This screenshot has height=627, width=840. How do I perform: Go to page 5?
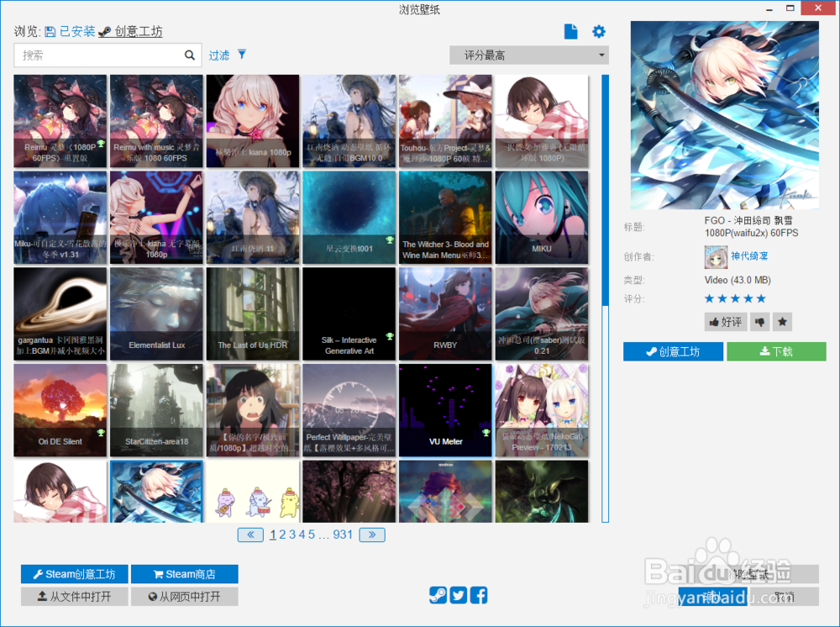pos(312,535)
